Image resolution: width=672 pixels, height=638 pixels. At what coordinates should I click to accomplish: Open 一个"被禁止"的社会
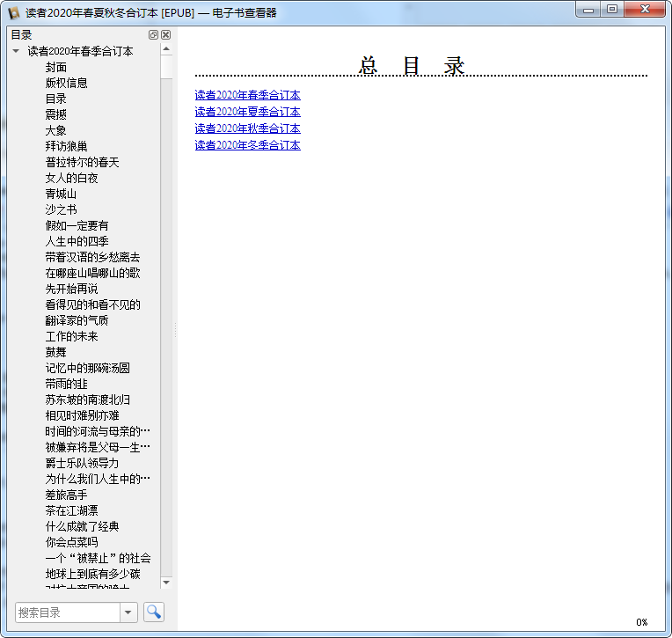point(99,558)
